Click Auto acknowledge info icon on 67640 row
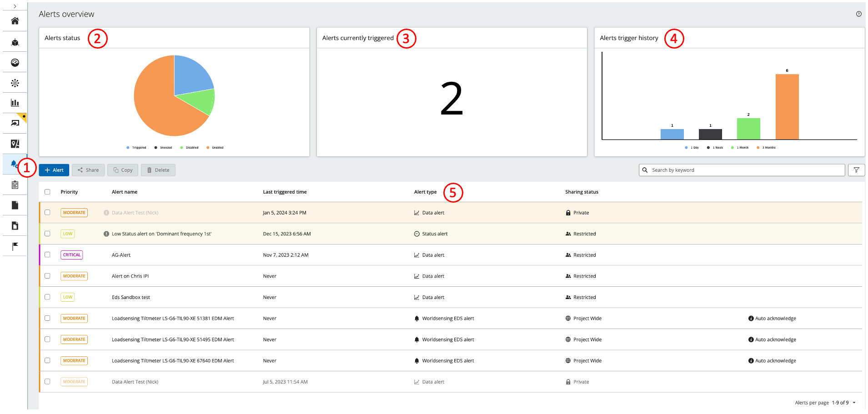 pos(751,361)
